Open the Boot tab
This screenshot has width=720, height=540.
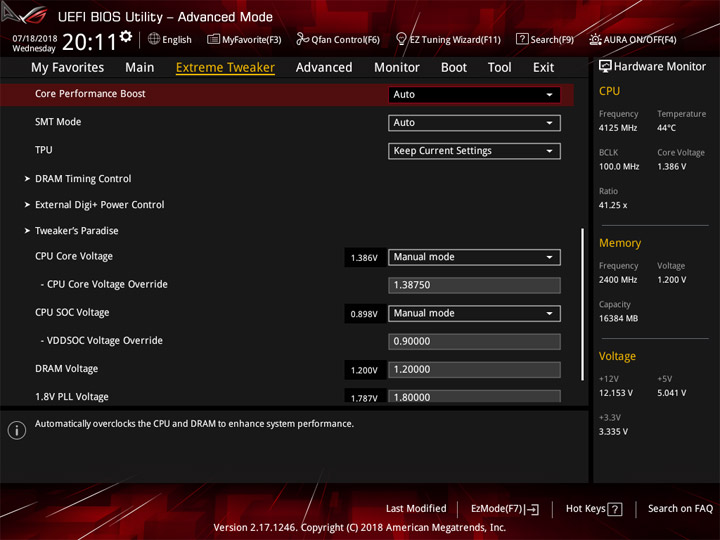[454, 68]
